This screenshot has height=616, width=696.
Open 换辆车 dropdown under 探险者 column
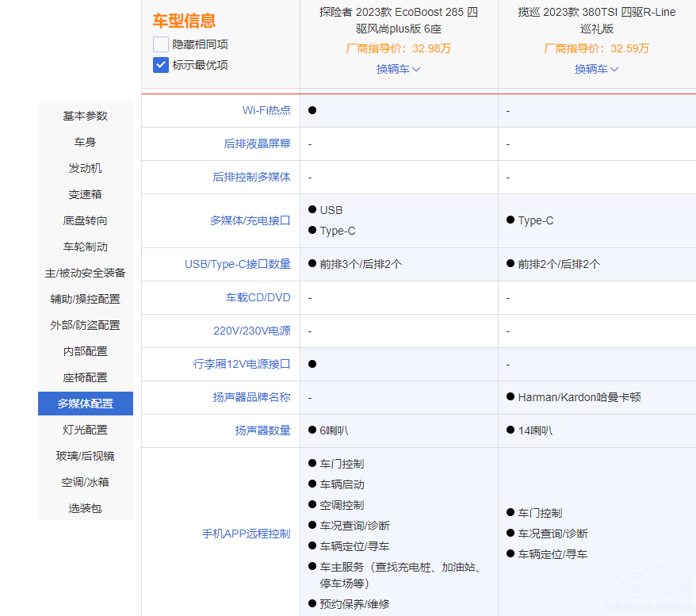pos(399,69)
